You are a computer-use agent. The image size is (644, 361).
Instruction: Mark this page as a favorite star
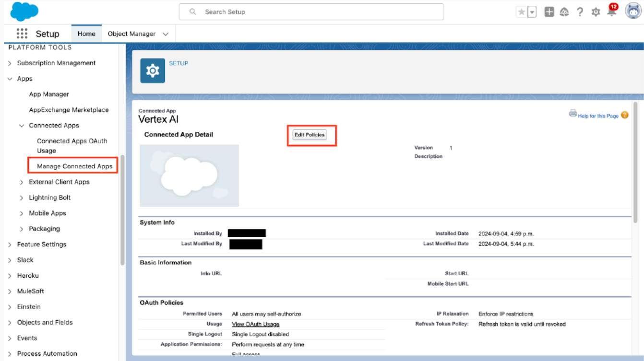click(x=522, y=12)
